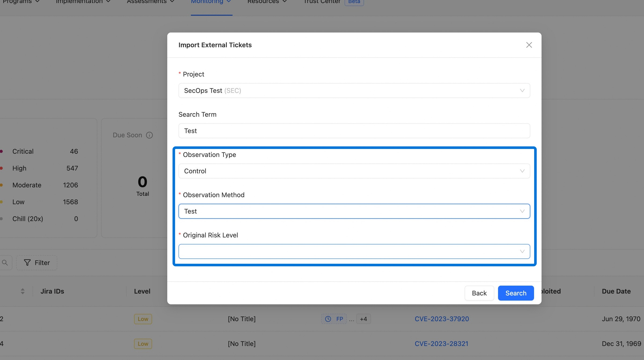Viewport: 644px width, 360px height.
Task: Open the CVE-2023-28321 link
Action: click(441, 344)
